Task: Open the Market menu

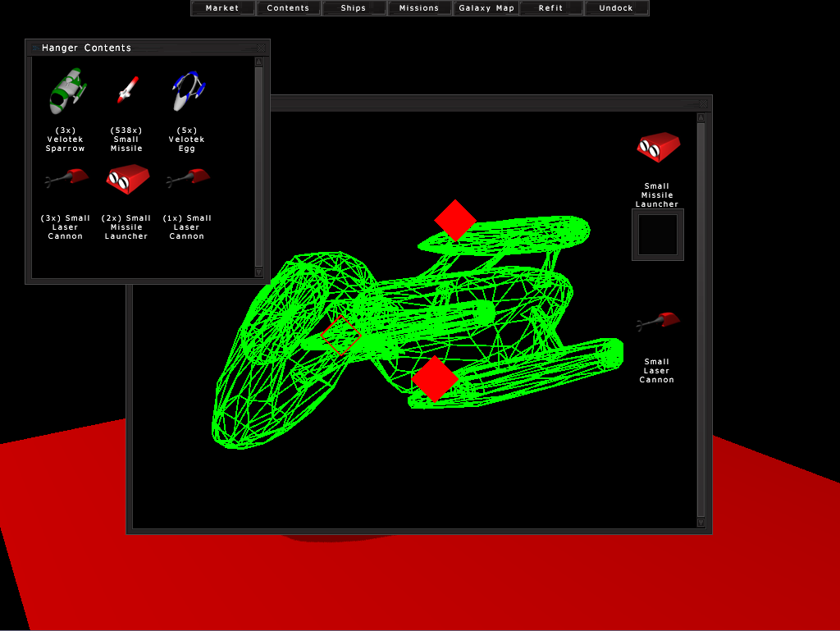Action: tap(222, 8)
